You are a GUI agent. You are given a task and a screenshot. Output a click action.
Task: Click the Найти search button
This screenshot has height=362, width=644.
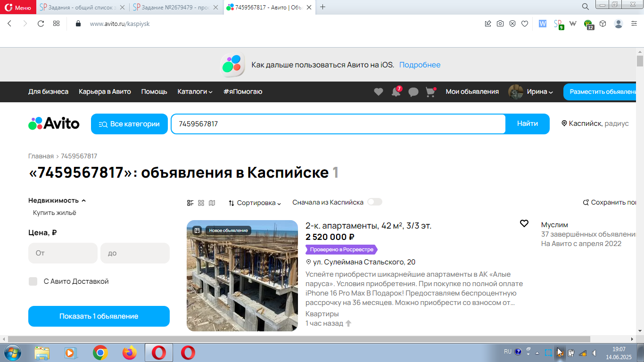point(528,123)
